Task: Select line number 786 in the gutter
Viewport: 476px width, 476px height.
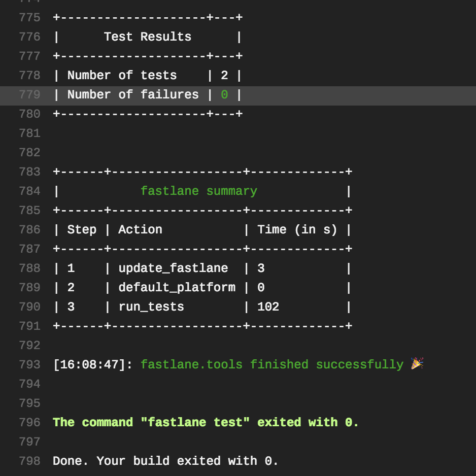Action: click(x=29, y=230)
